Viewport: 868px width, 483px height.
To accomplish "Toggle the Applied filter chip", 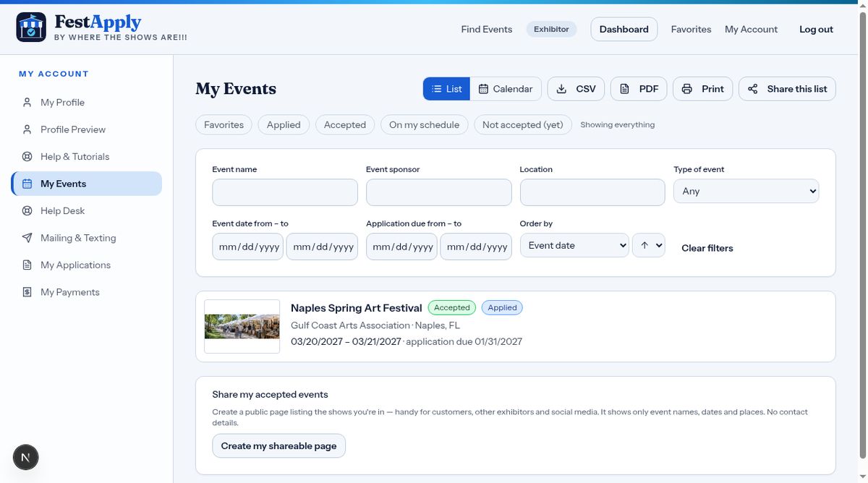I will 284,125.
